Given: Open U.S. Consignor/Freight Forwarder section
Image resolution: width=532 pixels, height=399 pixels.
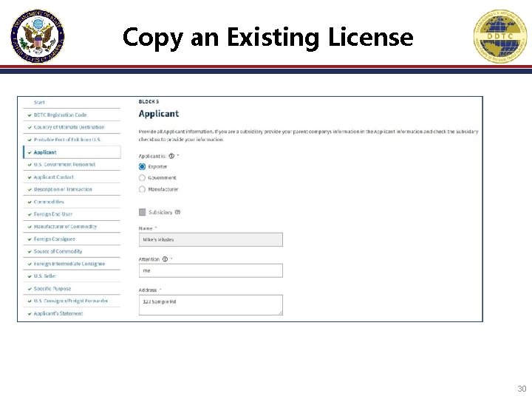Looking at the screenshot, I should [72, 301].
